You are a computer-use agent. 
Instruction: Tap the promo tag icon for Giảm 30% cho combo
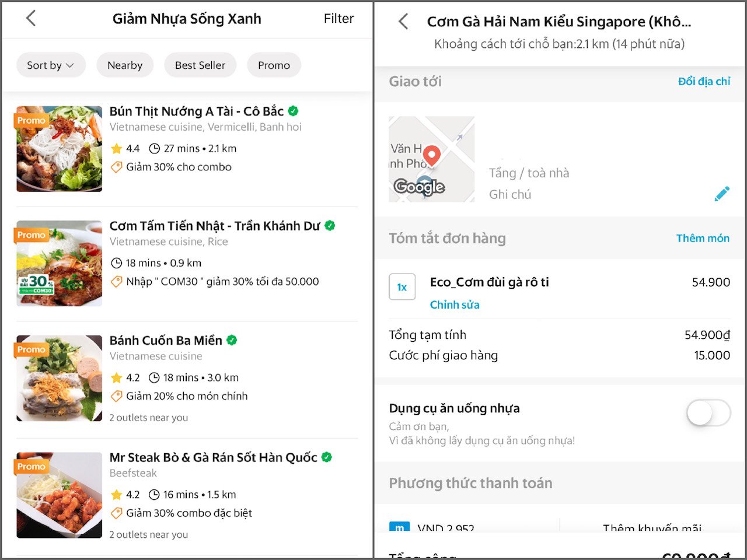(x=117, y=167)
